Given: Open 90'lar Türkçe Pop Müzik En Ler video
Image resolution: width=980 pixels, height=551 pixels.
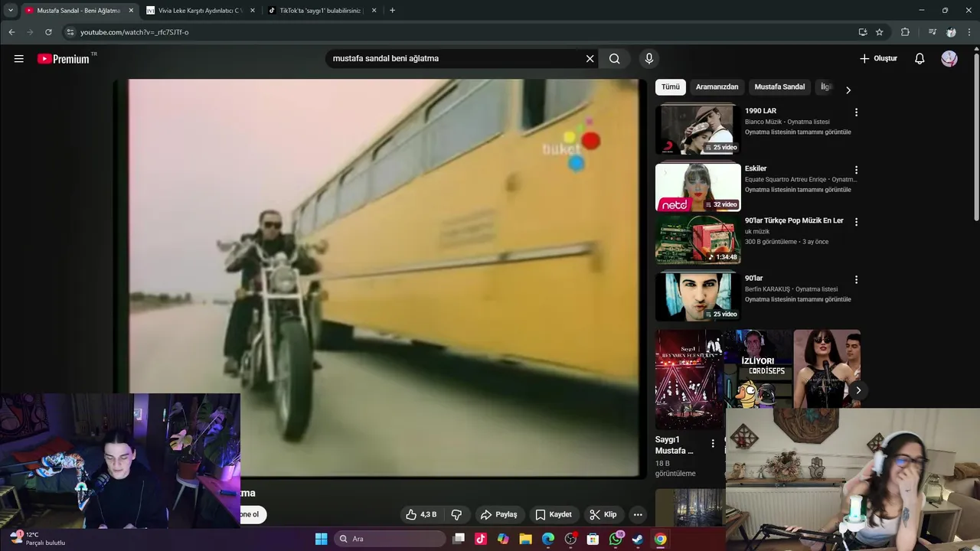Looking at the screenshot, I should [x=794, y=220].
